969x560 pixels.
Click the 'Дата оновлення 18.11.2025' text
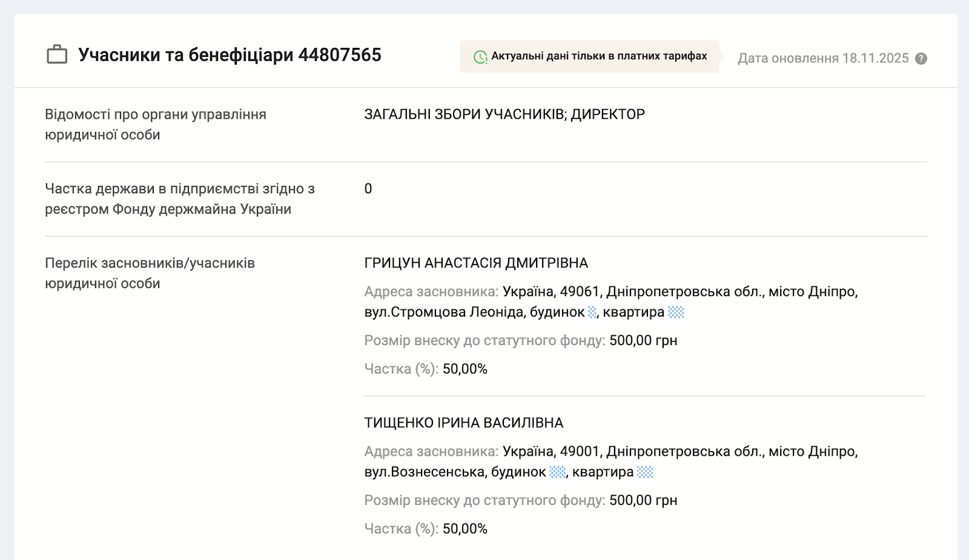coord(823,59)
